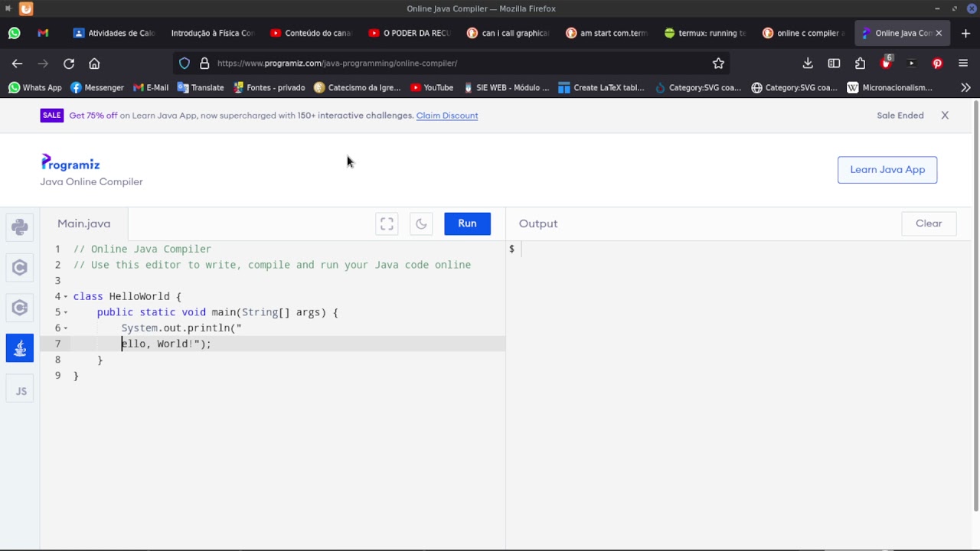Open YouTube bookmark
This screenshot has height=551, width=980.
432,87
